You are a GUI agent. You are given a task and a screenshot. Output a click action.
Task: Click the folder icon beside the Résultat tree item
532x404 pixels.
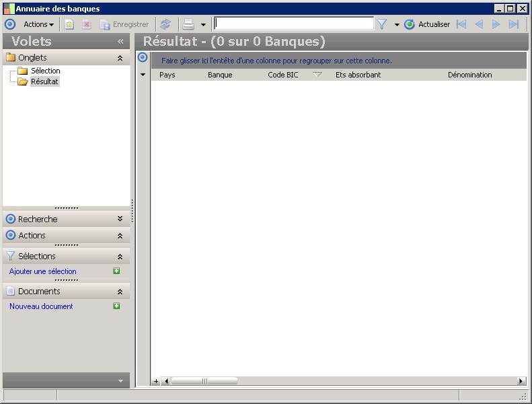(22, 81)
